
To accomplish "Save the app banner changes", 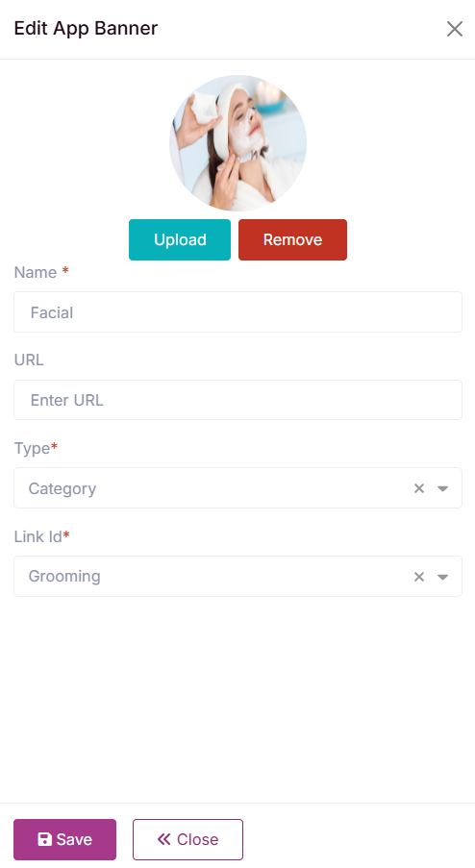I will pos(64,839).
